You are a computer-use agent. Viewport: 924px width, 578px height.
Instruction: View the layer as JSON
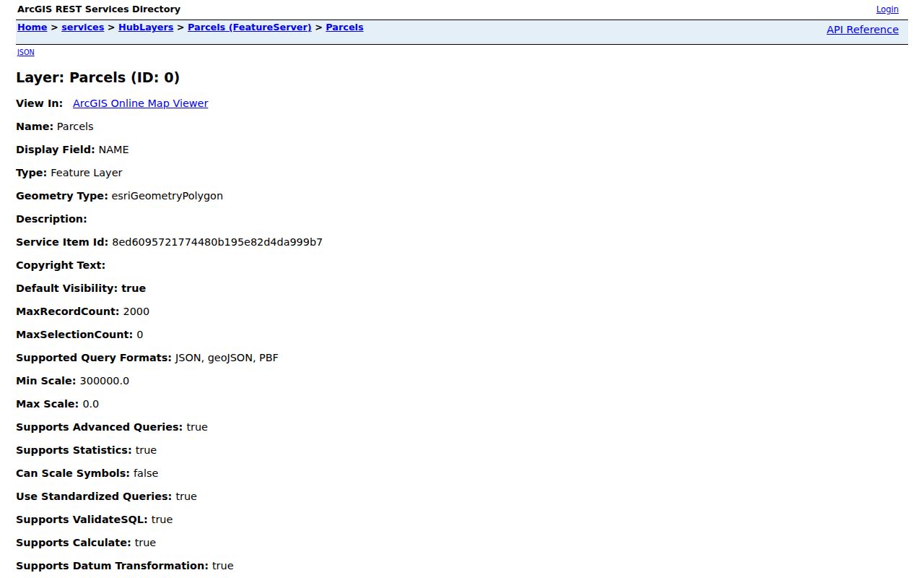(25, 52)
